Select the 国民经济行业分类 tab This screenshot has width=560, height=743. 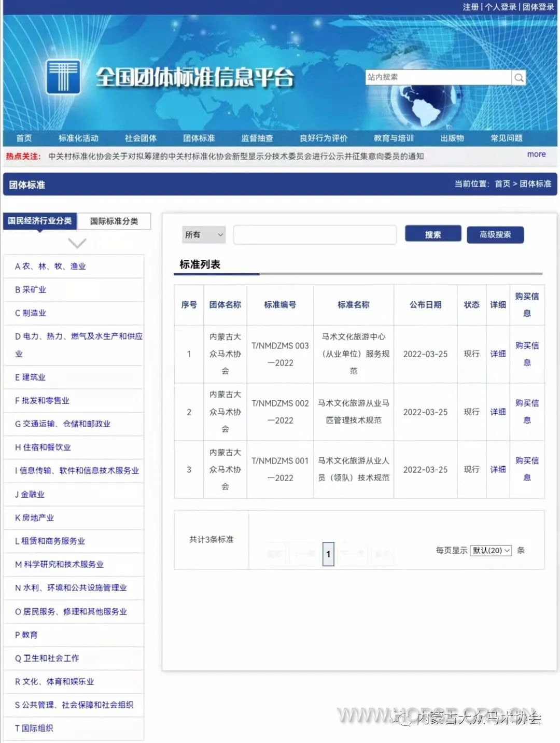pos(40,221)
